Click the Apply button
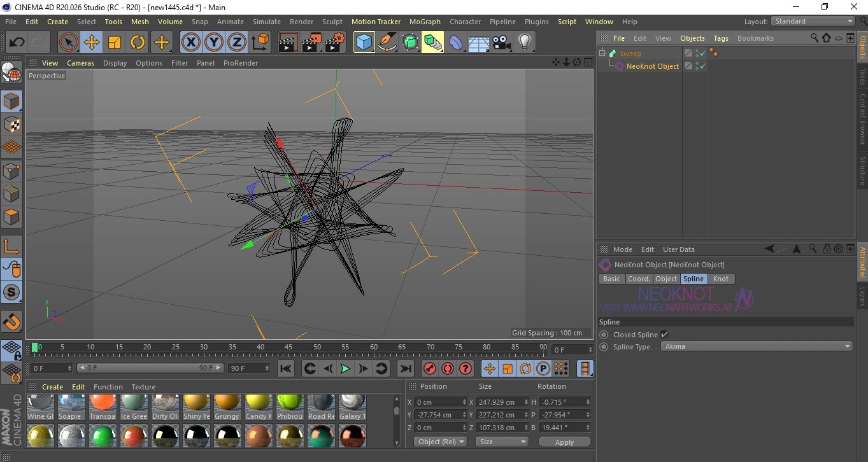Viewport: 868px width, 462px height. point(564,442)
